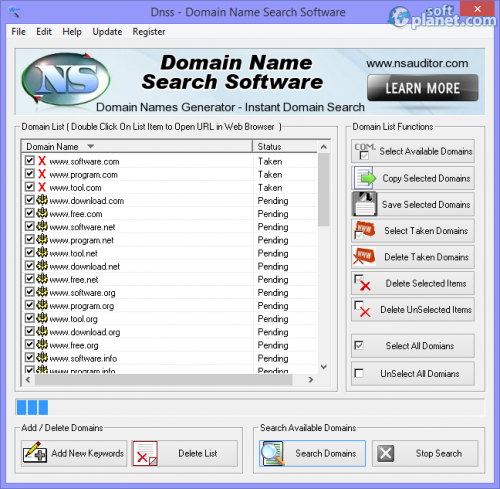The image size is (500, 489).
Task: Toggle the www.free.com checkbox
Action: (x=30, y=213)
